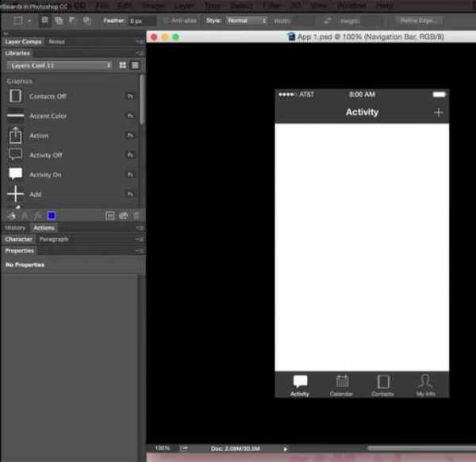Switch to the Layer Comps tab
This screenshot has width=476, height=462.
(23, 41)
